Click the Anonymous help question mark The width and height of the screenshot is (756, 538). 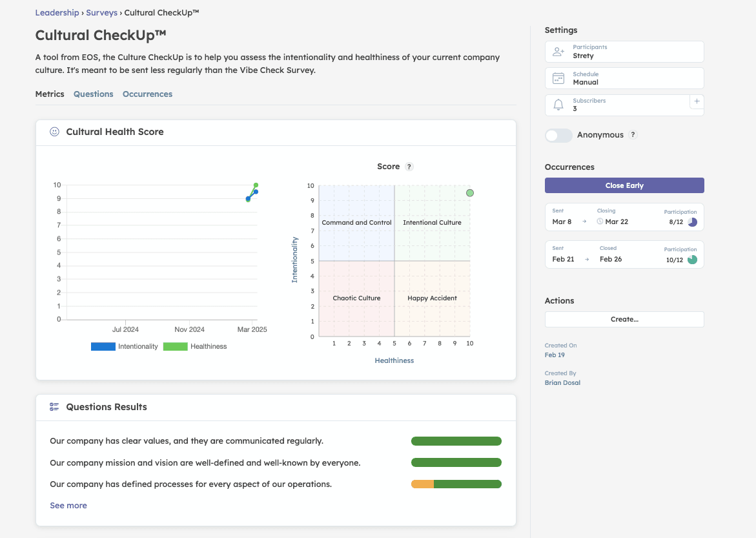coord(633,135)
